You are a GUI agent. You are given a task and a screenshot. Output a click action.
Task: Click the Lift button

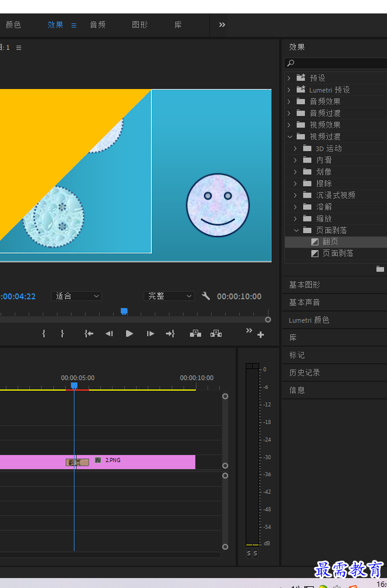(195, 333)
